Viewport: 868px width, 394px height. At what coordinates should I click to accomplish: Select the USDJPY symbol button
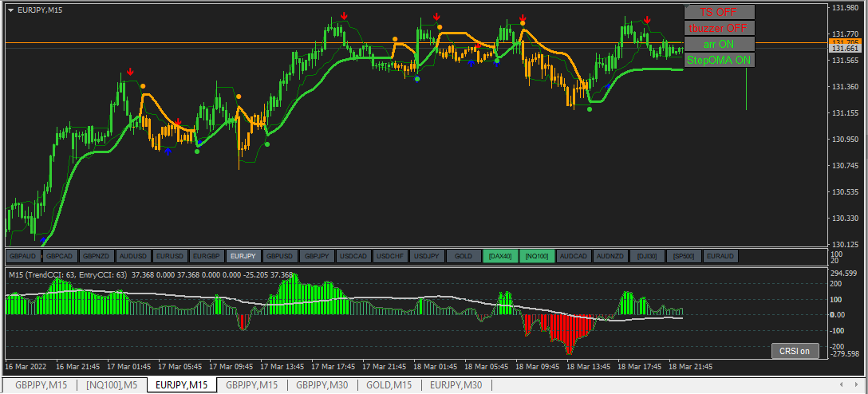(x=427, y=256)
